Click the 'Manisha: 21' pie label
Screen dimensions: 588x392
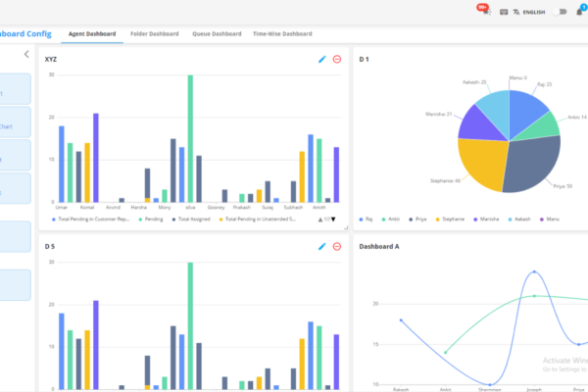(439, 114)
